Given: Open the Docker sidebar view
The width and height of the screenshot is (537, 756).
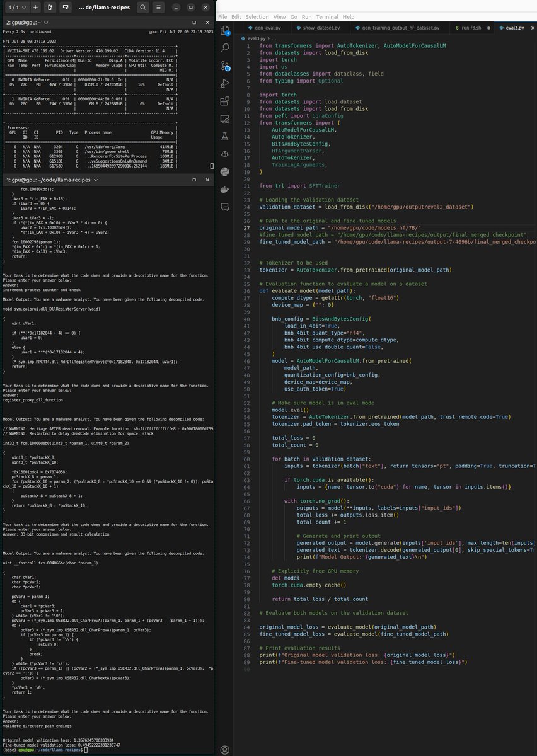Looking at the screenshot, I should click(x=225, y=188).
